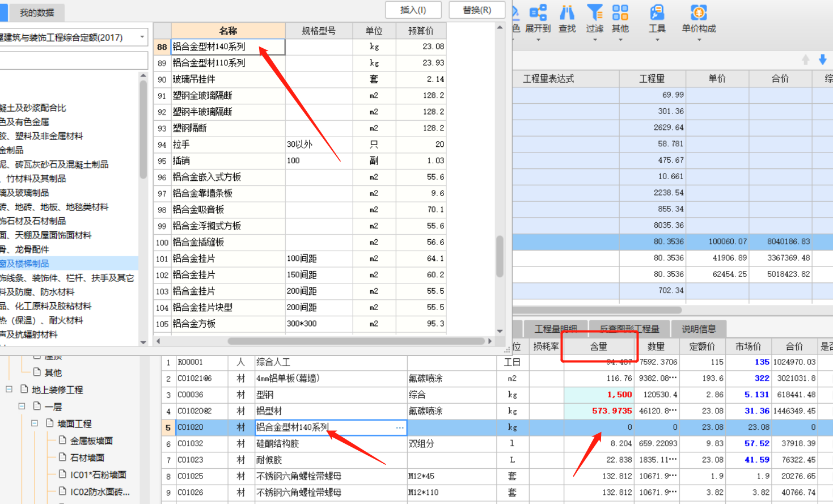Click the ellipsis button in the 铝合金型材140系列 cell
Viewport: 833px width, 504px height.
point(400,427)
